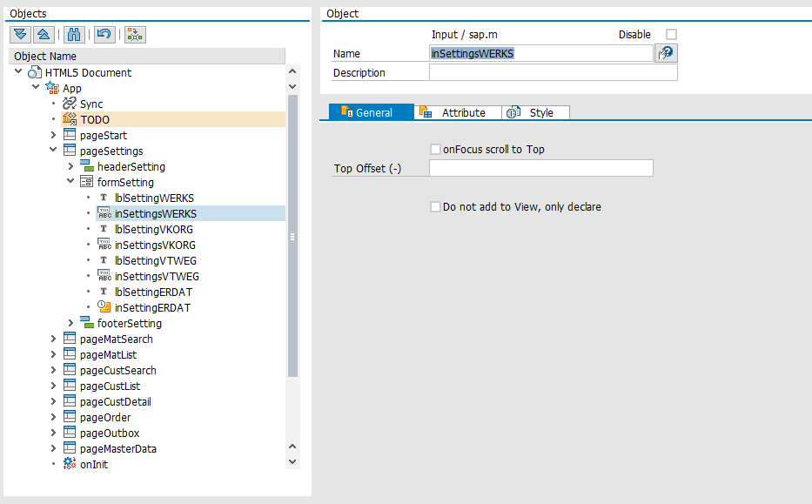Select the Sync link icon in tree
Screen dimensions: 812x504
(x=70, y=104)
